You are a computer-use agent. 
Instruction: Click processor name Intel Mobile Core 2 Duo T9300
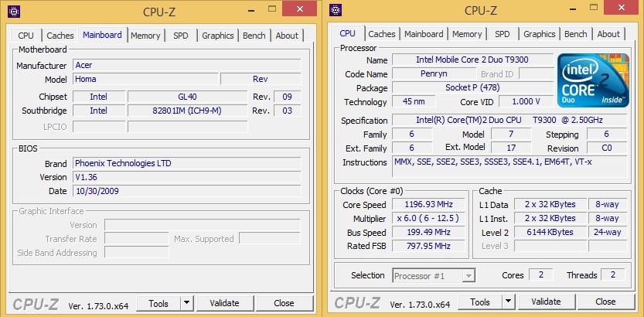pos(472,60)
